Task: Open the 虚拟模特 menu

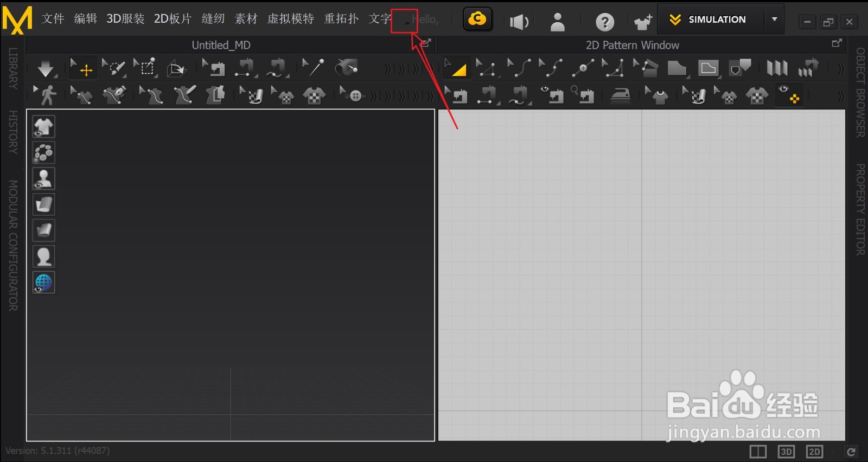Action: coord(291,18)
